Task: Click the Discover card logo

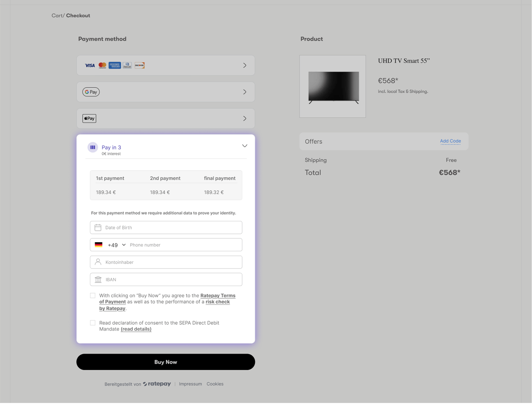Action: (x=139, y=66)
